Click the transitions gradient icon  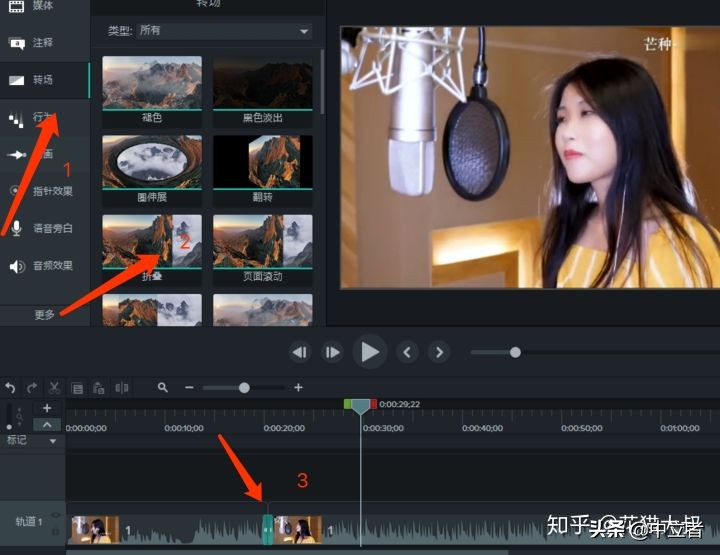[x=17, y=80]
